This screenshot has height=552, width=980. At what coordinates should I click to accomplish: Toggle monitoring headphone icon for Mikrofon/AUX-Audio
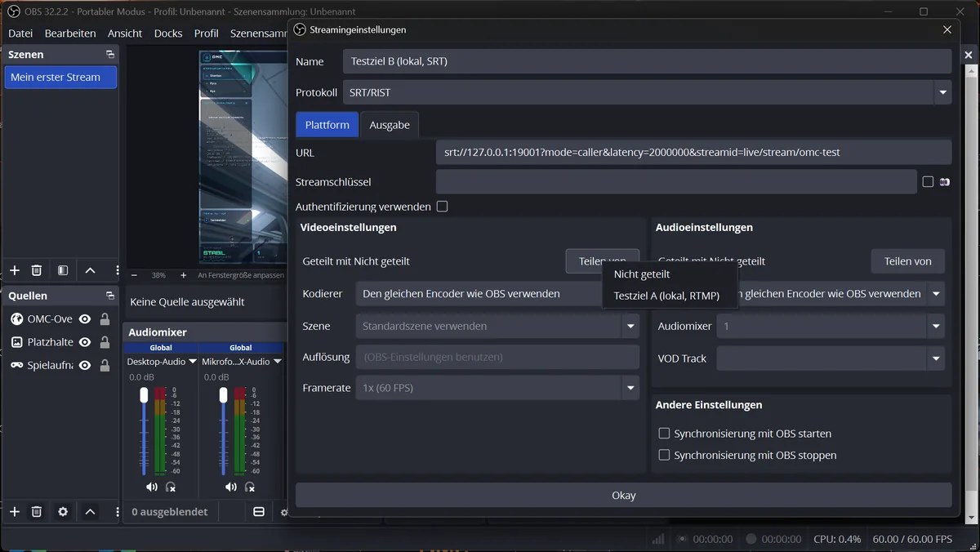pyautogui.click(x=250, y=487)
